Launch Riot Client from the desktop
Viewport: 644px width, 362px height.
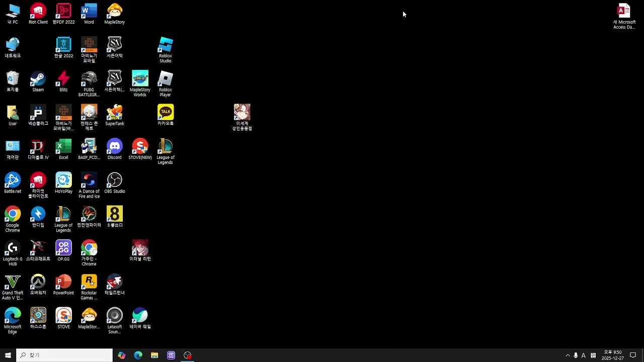[38, 14]
